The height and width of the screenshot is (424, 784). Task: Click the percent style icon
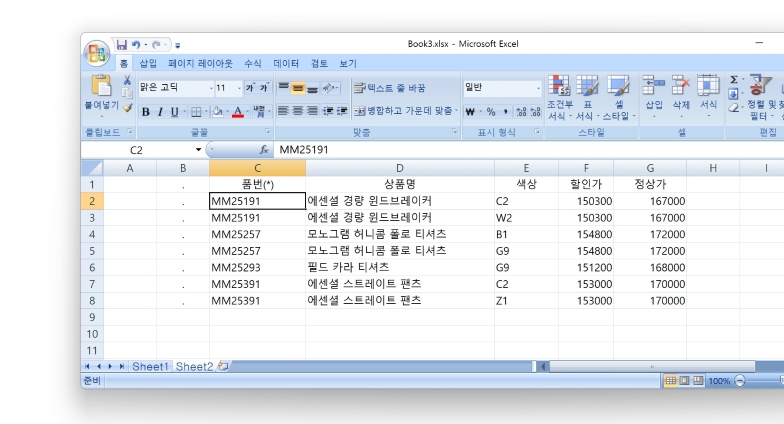pyautogui.click(x=491, y=112)
